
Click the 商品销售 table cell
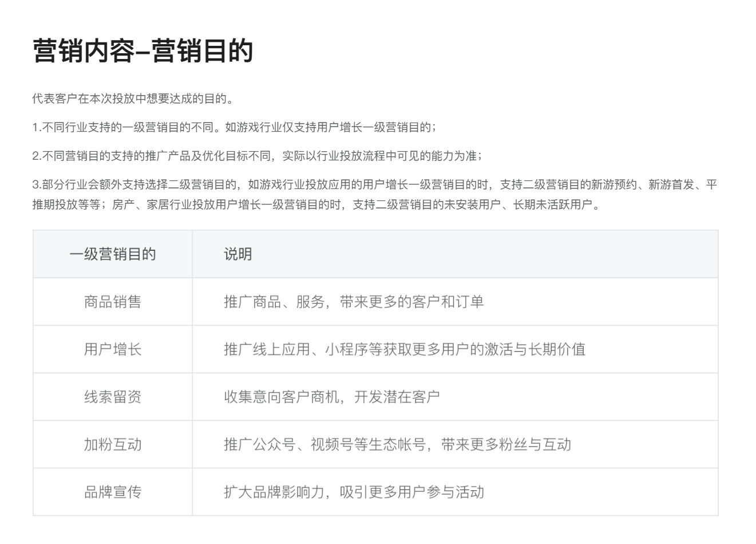tap(113, 302)
